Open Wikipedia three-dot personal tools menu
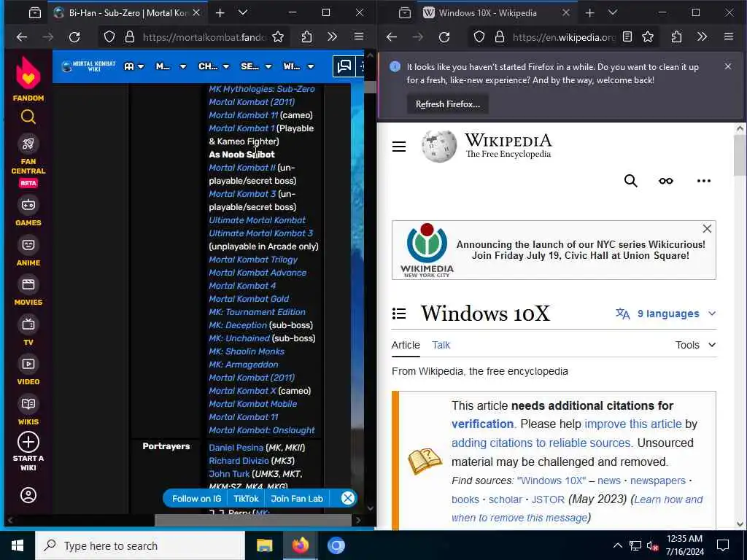 704,181
